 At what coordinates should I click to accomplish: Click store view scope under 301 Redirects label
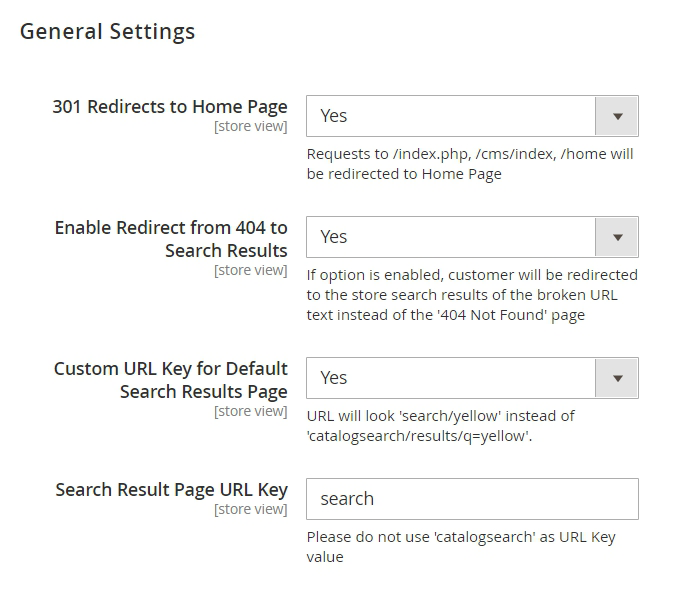pyautogui.click(x=250, y=127)
